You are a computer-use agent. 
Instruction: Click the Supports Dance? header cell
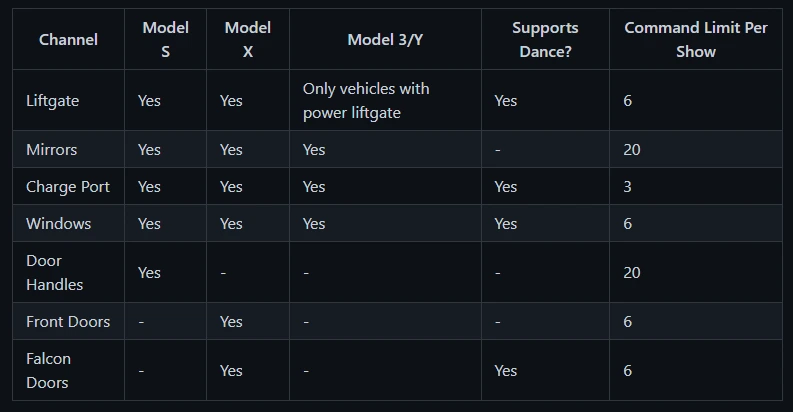(x=545, y=39)
